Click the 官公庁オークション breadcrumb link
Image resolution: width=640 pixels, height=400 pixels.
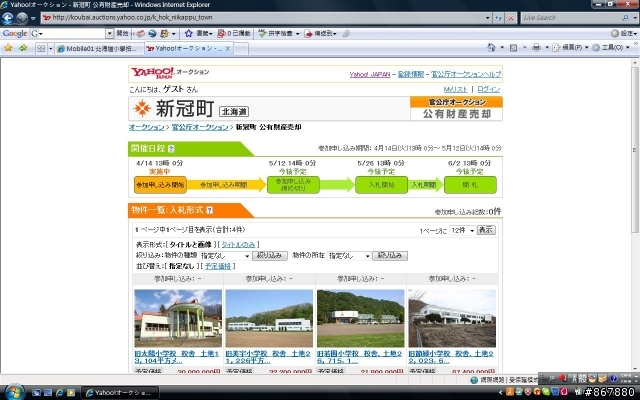pos(200,127)
